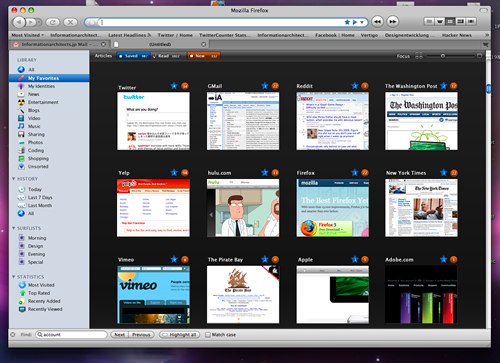Click the Blogs sidebar icon
Image resolution: width=500 pixels, height=363 pixels.
tap(21, 110)
